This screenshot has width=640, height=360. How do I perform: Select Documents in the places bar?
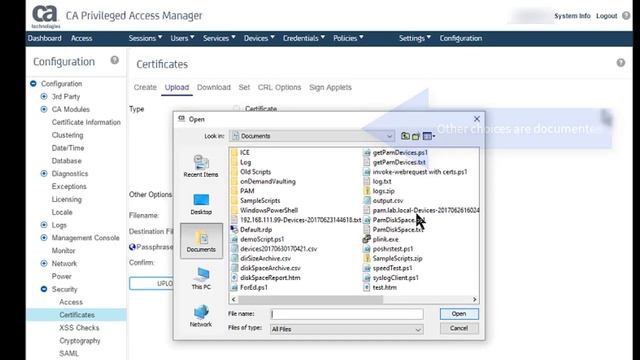click(201, 241)
